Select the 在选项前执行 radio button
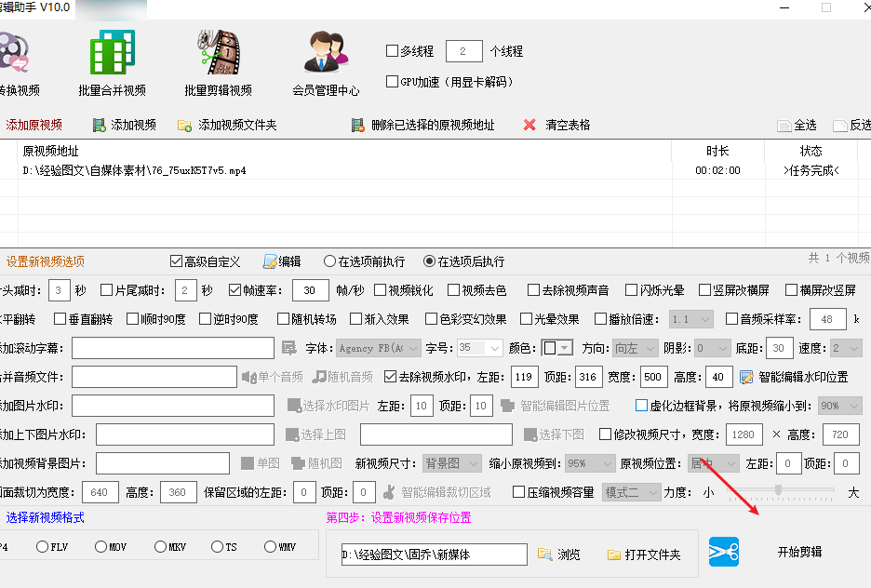Image resolution: width=871 pixels, height=588 pixels. [329, 261]
